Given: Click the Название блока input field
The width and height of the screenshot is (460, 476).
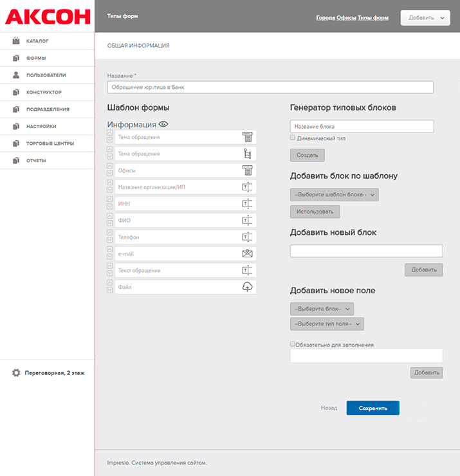Looking at the screenshot, I should [362, 127].
